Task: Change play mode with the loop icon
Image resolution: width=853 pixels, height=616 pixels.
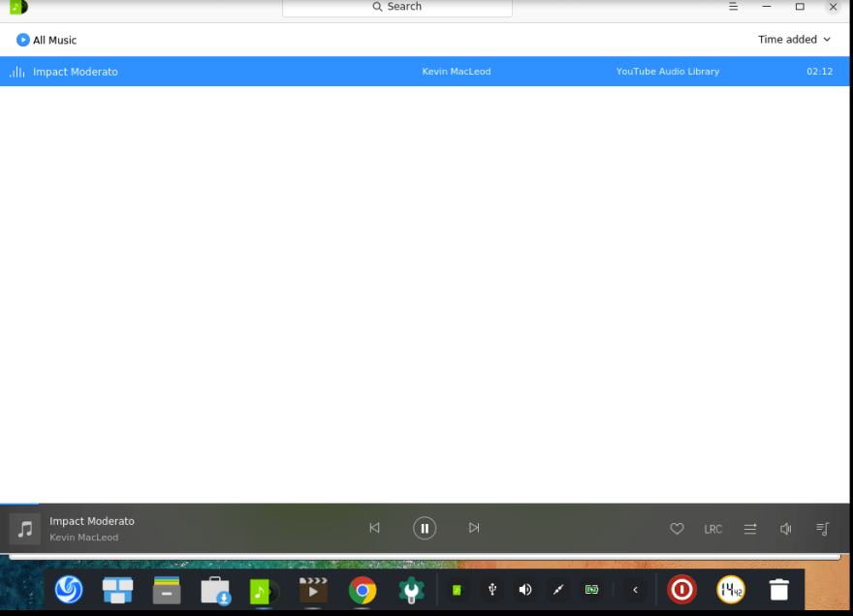Action: [750, 529]
